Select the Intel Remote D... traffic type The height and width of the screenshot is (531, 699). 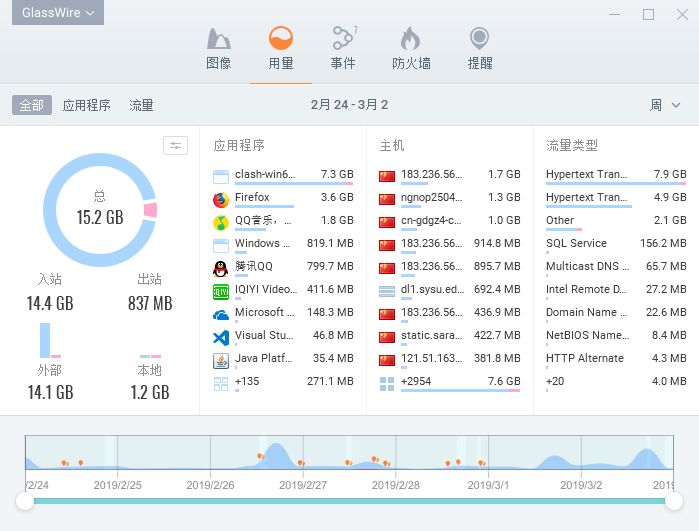616,292
